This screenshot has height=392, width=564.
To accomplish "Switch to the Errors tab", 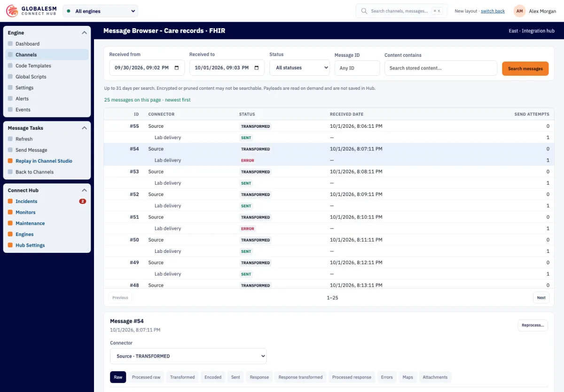I will 387,377.
